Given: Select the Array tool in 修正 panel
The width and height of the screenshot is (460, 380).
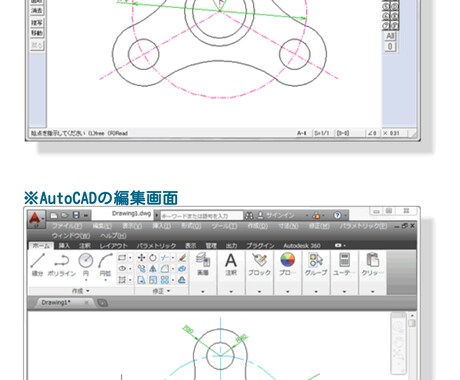Looking at the screenshot, I should click(164, 280).
